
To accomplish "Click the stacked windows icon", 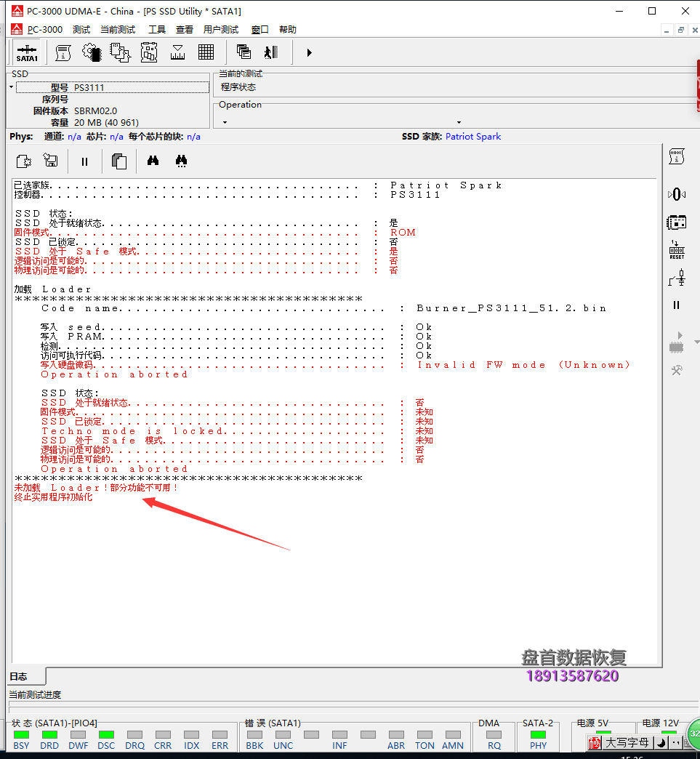I will click(x=244, y=52).
